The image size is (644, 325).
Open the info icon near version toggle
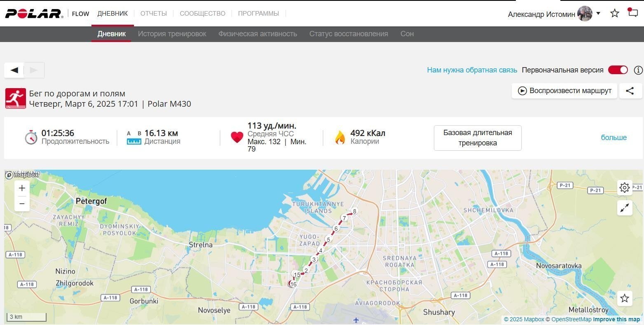[638, 70]
